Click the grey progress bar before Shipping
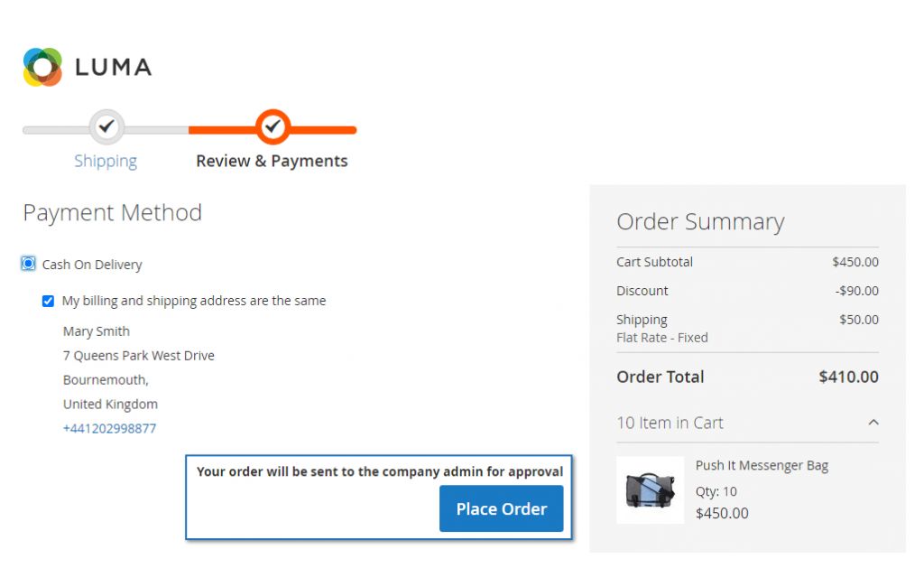The width and height of the screenshot is (924, 587). tap(56, 130)
